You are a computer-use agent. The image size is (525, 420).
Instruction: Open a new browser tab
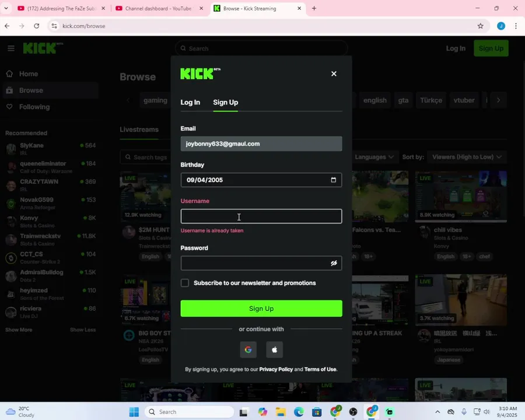coord(314,8)
